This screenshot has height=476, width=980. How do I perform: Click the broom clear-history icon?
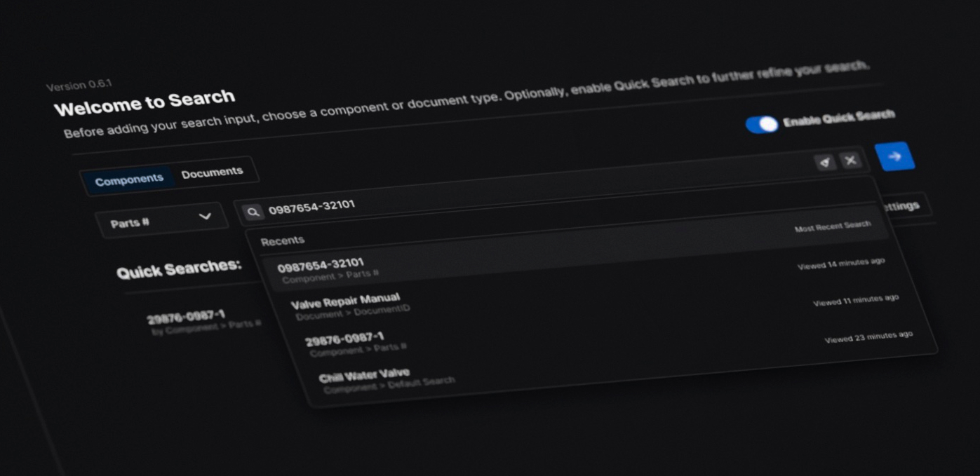coord(826,162)
